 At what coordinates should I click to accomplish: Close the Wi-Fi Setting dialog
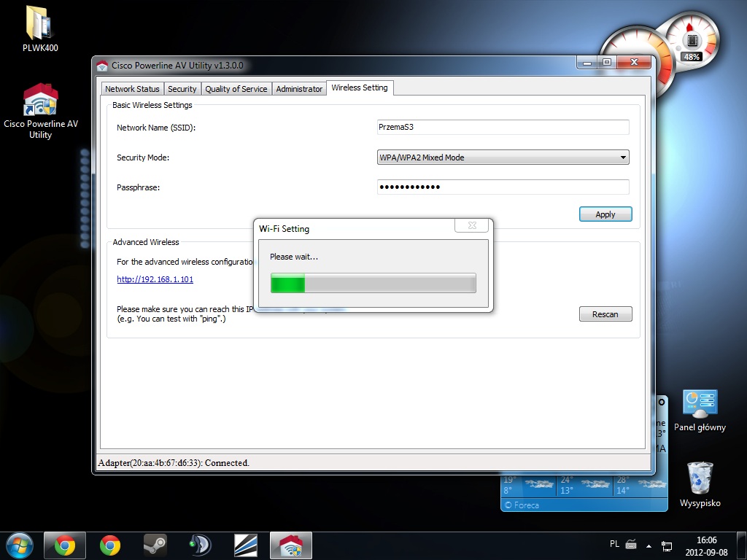[472, 225]
